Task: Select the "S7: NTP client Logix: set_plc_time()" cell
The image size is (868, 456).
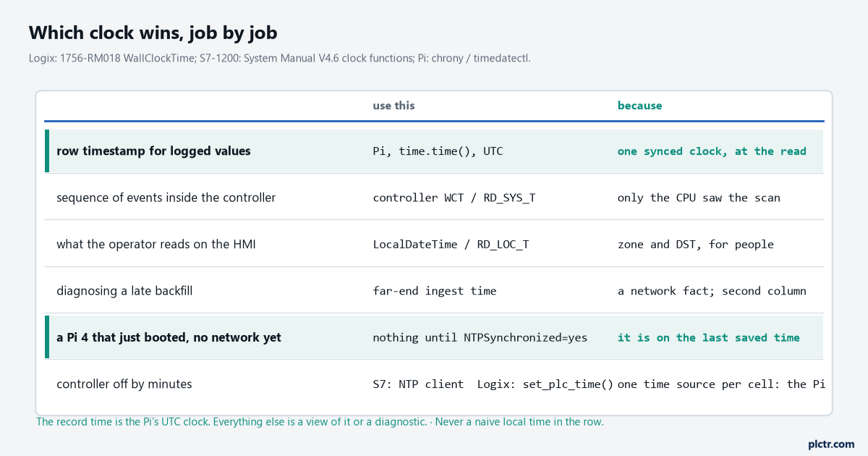Action: (x=493, y=384)
